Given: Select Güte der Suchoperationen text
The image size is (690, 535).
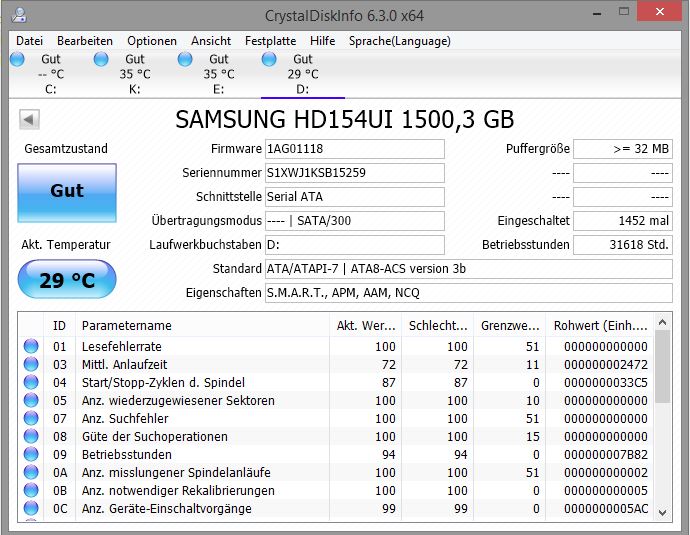Looking at the screenshot, I should coord(155,437).
